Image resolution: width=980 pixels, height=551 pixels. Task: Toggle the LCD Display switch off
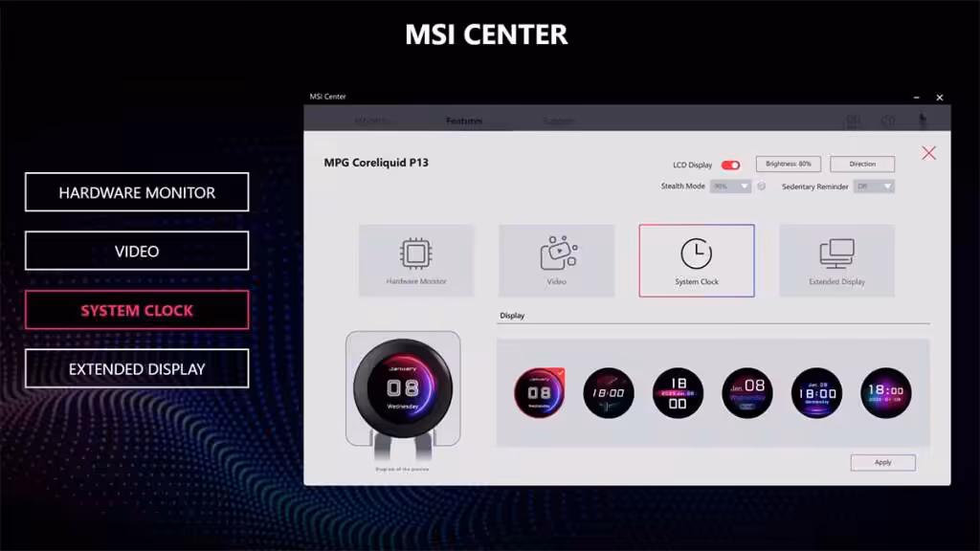[x=732, y=164]
